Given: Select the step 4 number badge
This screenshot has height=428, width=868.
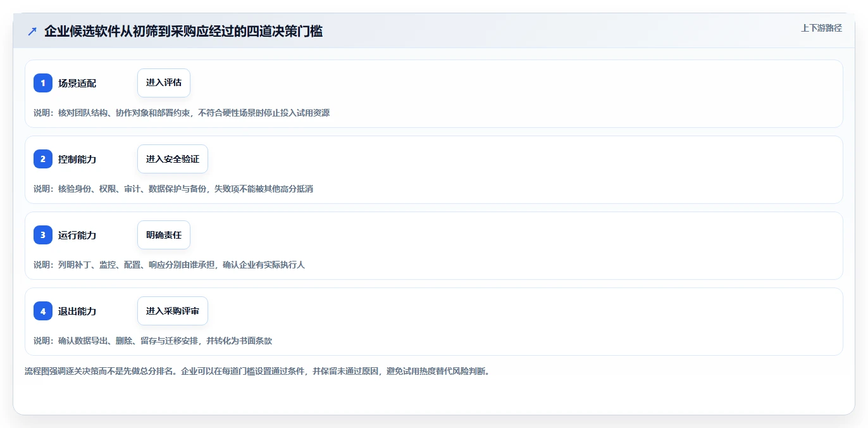Looking at the screenshot, I should tap(43, 311).
